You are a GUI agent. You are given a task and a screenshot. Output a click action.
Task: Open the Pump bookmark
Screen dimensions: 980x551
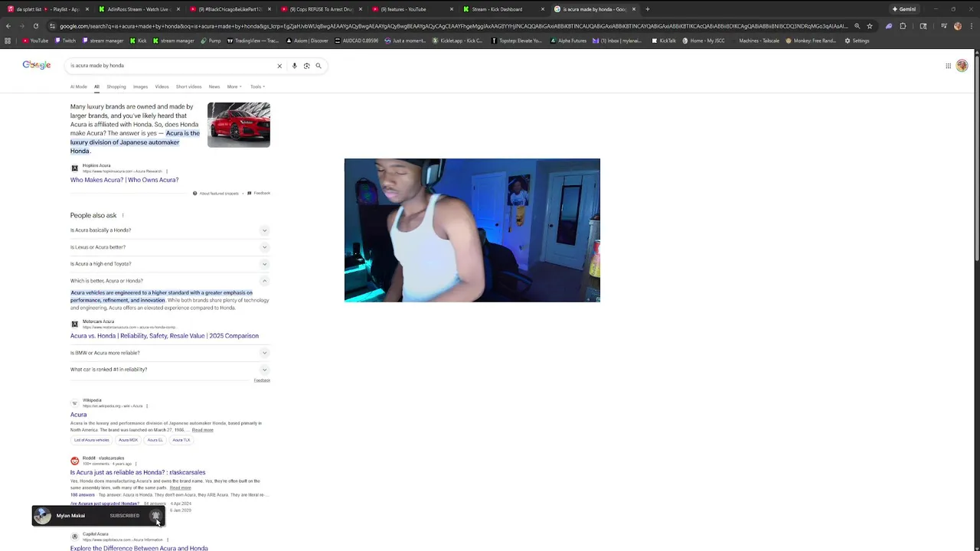pyautogui.click(x=211, y=41)
